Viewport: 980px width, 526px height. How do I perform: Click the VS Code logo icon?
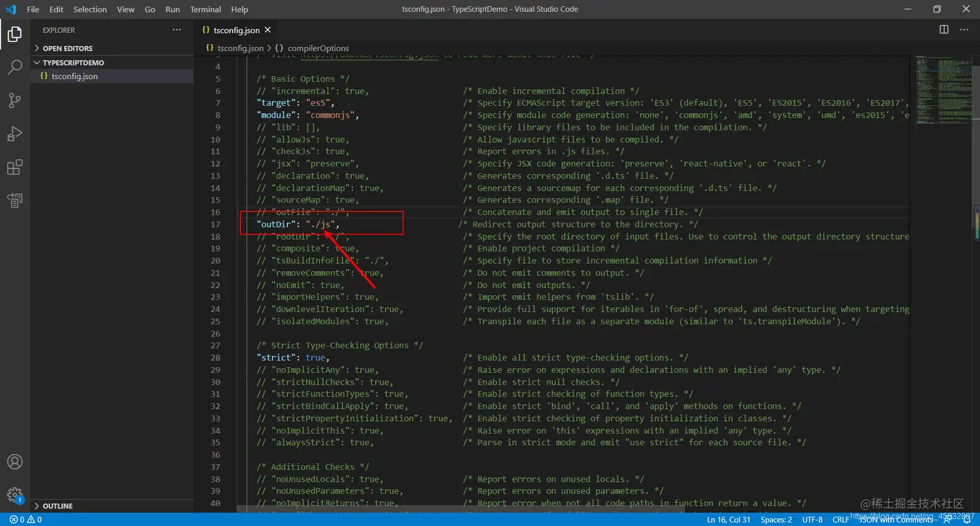[x=10, y=9]
